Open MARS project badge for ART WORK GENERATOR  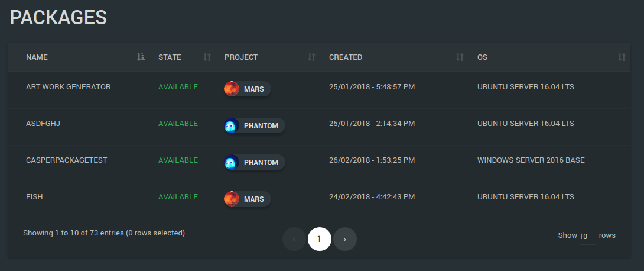coord(247,89)
